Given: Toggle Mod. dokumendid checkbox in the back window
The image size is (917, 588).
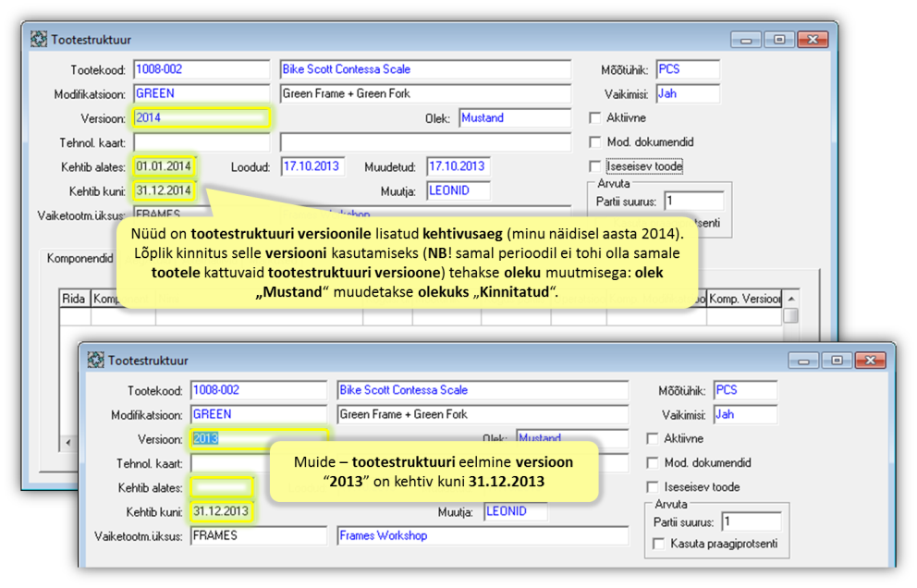Looking at the screenshot, I should (594, 142).
